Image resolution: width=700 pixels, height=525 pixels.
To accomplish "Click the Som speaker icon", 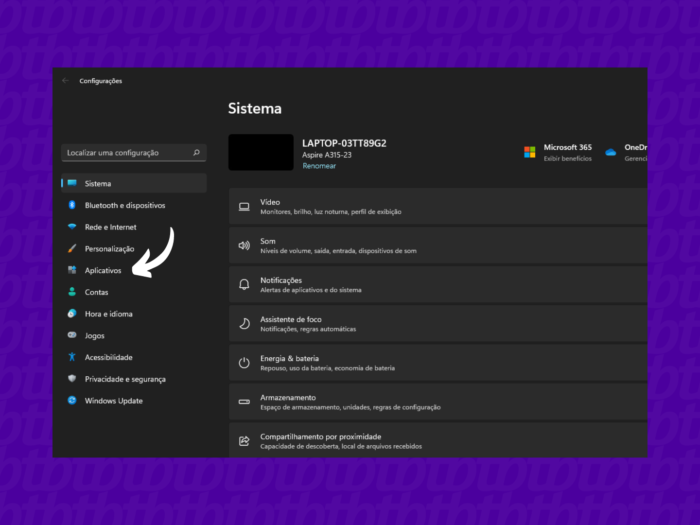I will click(244, 246).
